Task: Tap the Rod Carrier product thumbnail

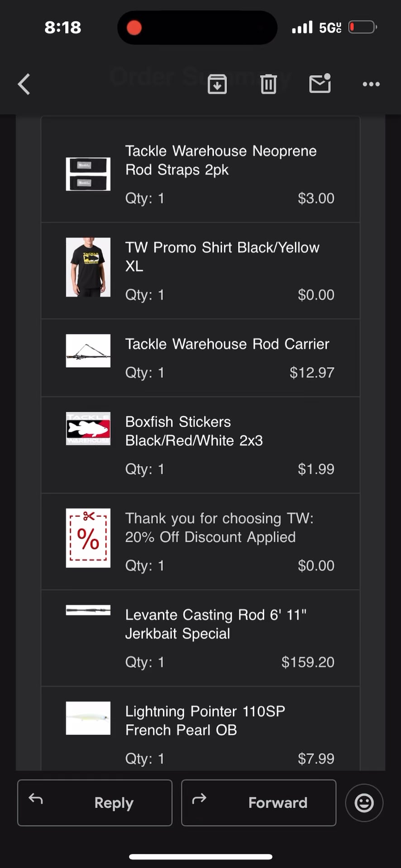Action: 88,351
